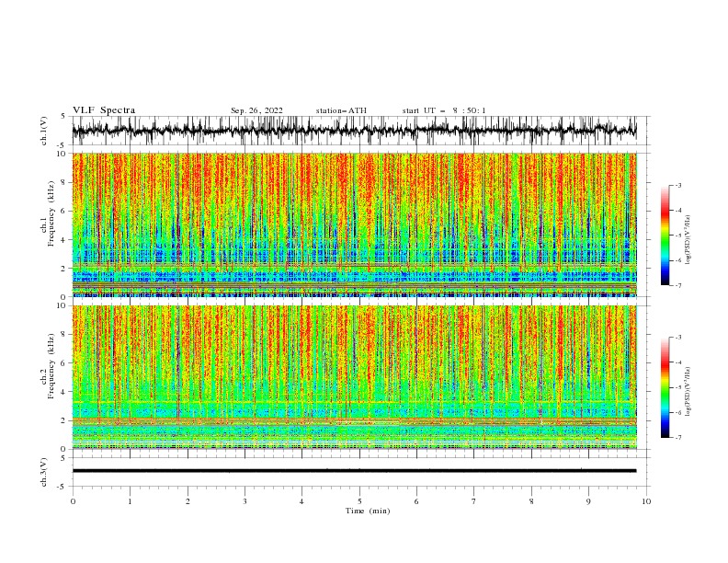Click the ch.1 spectrogram panel
The image size is (728, 563).
[x=354, y=224]
